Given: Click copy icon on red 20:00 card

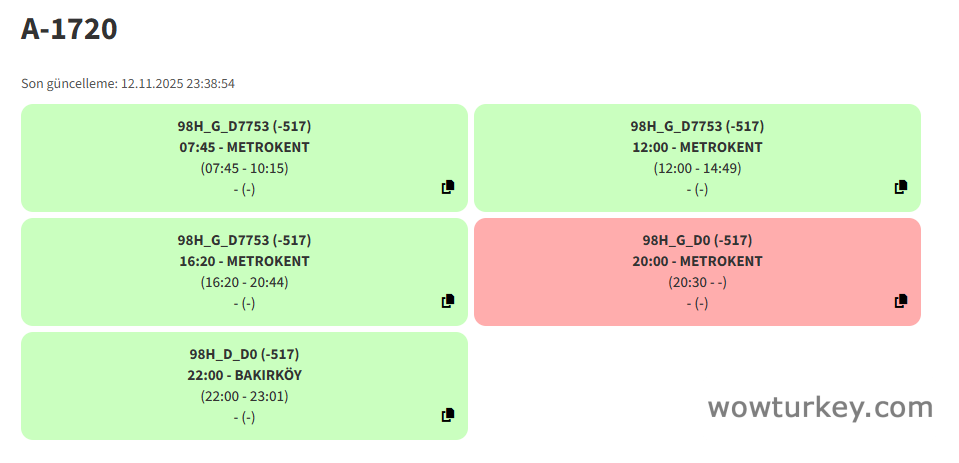Looking at the screenshot, I should pos(901,301).
